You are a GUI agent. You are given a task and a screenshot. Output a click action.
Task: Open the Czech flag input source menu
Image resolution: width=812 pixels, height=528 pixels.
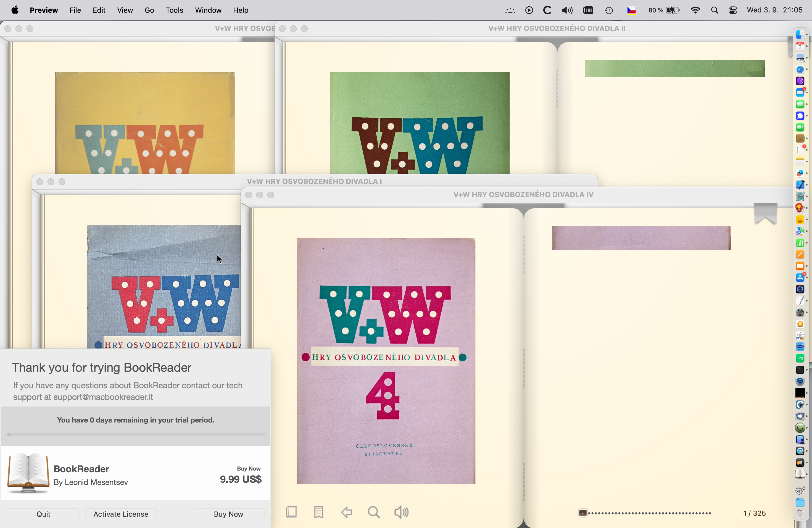632,10
